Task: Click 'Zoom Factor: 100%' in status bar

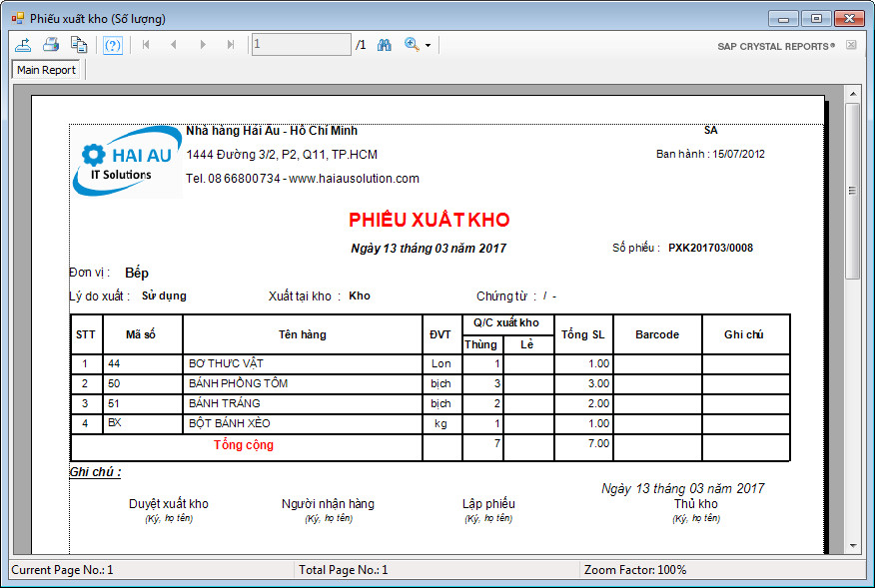Action: pos(635,570)
